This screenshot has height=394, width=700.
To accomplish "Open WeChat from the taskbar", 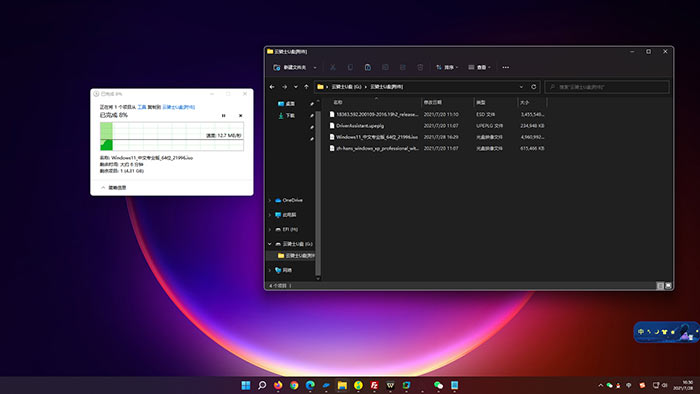I will point(438,385).
